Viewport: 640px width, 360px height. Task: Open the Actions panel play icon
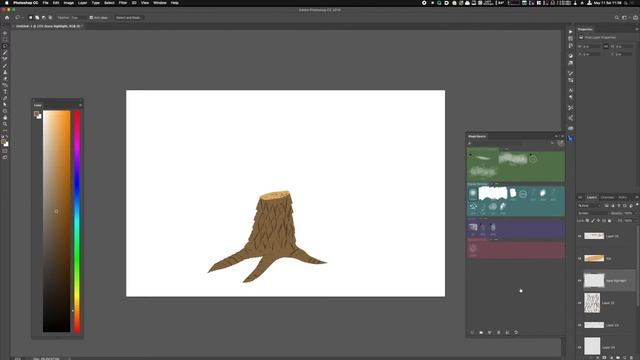570,31
